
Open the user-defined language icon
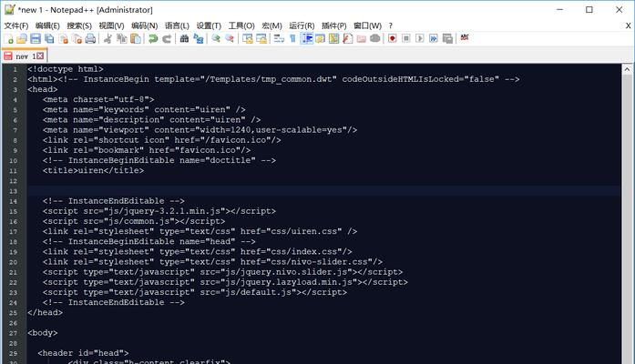pos(321,39)
